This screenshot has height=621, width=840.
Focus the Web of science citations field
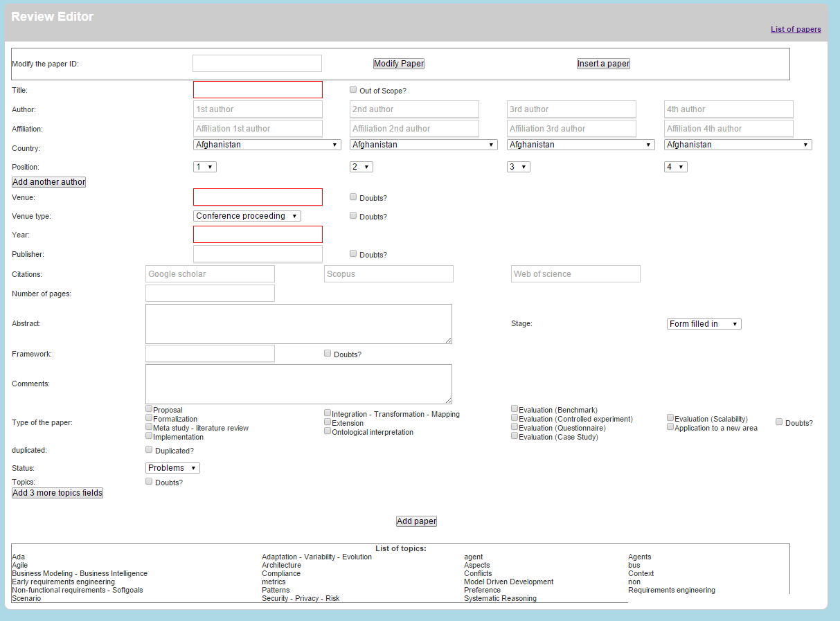(575, 274)
